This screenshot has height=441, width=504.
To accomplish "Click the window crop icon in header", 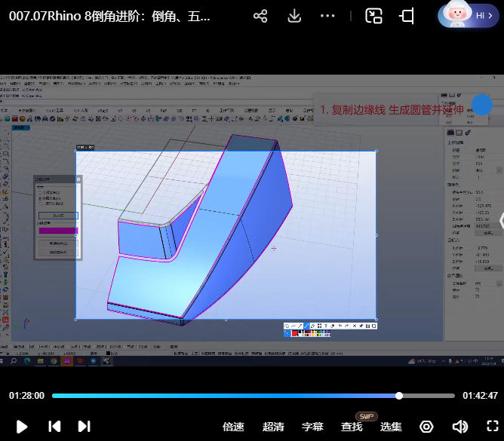I will click(x=407, y=16).
